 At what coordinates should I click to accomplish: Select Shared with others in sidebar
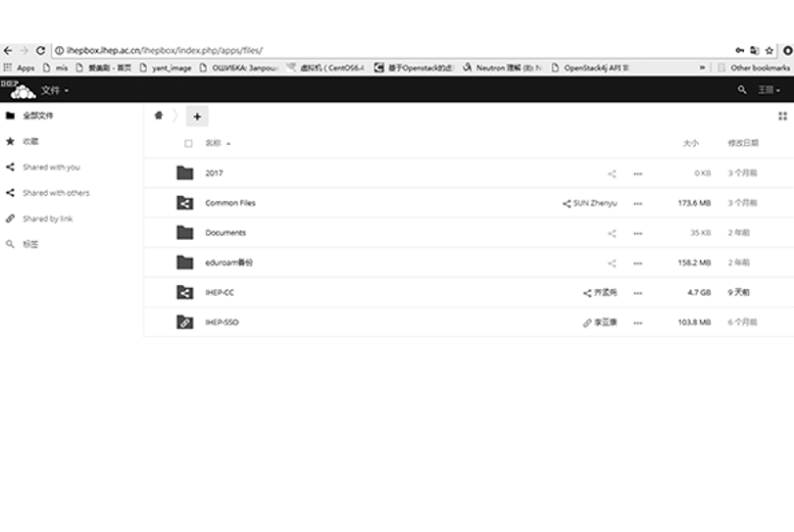point(56,193)
